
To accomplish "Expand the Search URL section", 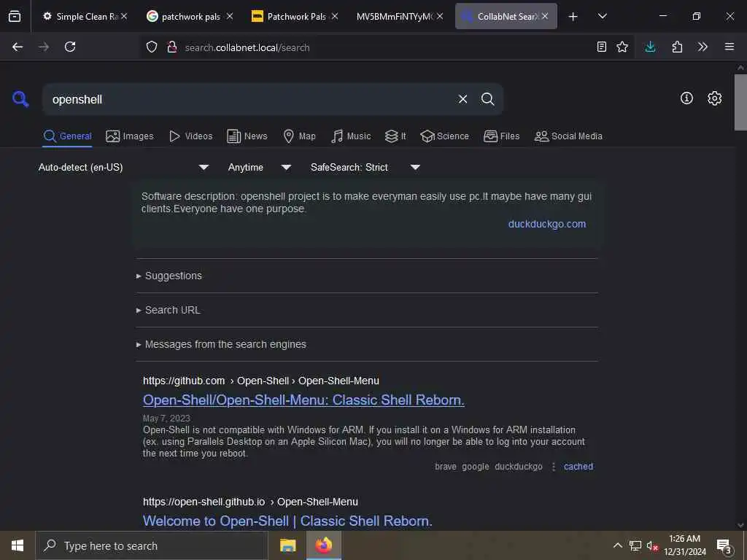I will click(172, 310).
